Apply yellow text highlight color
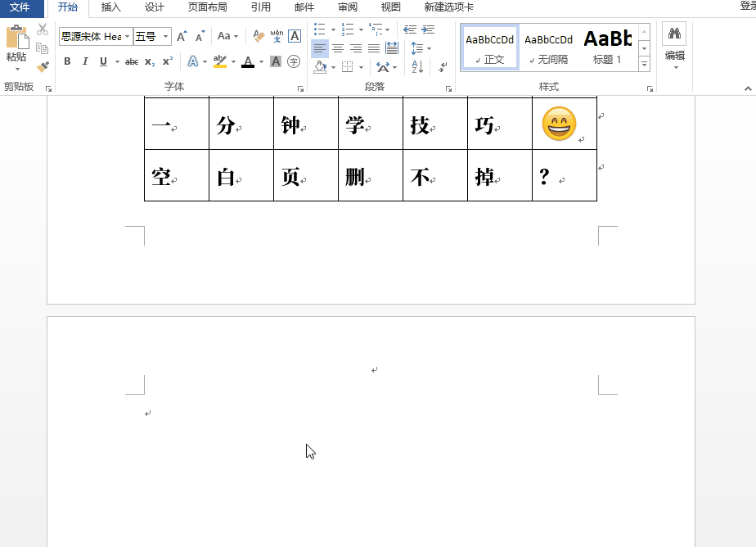756x547 pixels. (x=220, y=61)
